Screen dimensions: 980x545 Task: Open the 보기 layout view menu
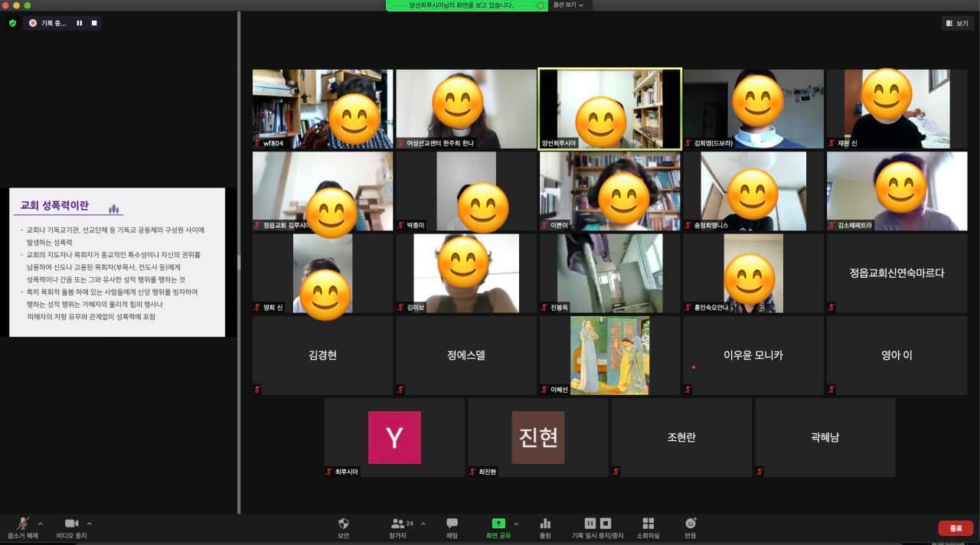pos(957,23)
